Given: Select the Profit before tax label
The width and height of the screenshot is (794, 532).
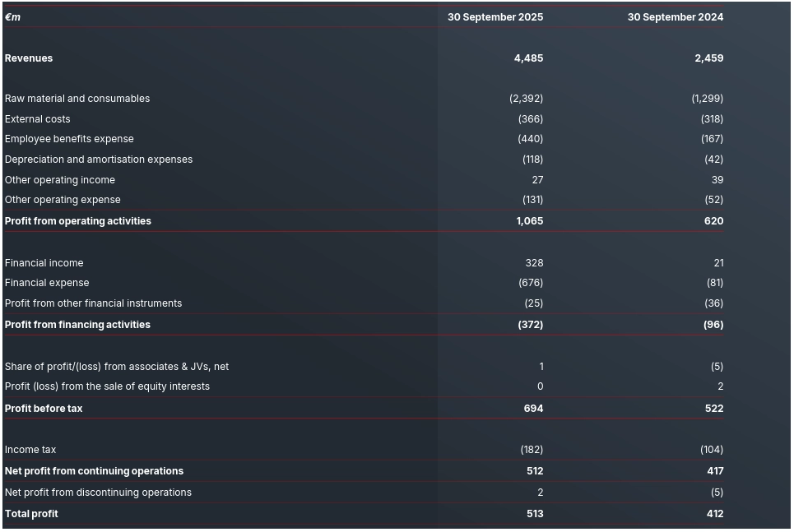Looking at the screenshot, I should tap(44, 409).
